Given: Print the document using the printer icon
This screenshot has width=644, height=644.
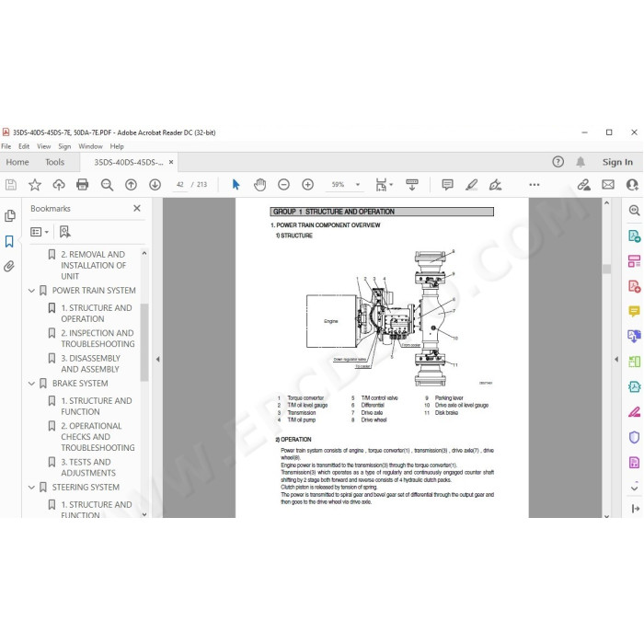Looking at the screenshot, I should tap(83, 185).
